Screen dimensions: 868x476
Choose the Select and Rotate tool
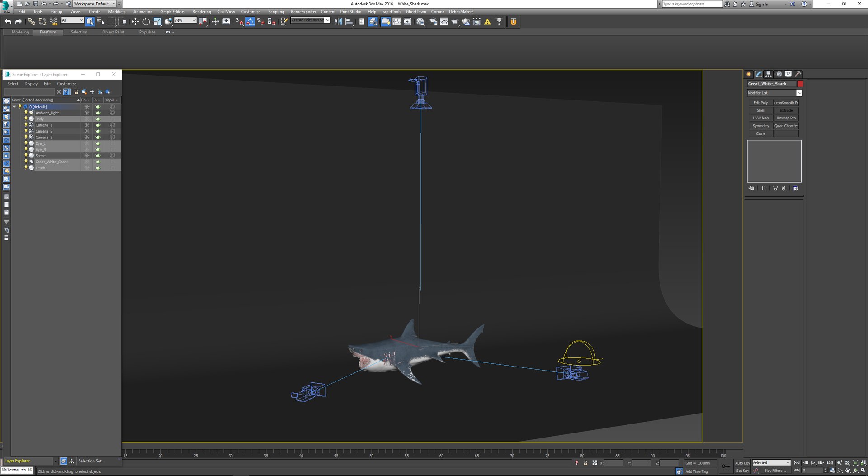coord(146,21)
